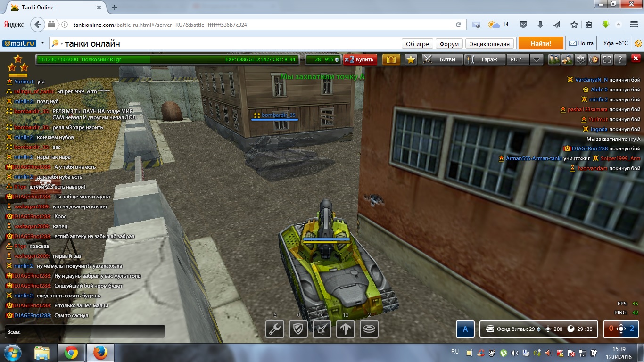Reload the page with refresh icon
Image resolution: width=644 pixels, height=362 pixels.
(458, 25)
